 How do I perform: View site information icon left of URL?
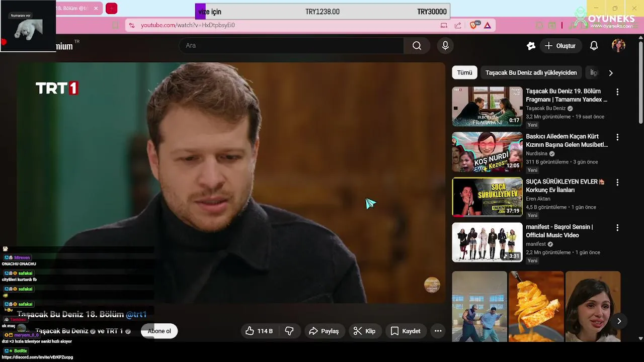131,25
